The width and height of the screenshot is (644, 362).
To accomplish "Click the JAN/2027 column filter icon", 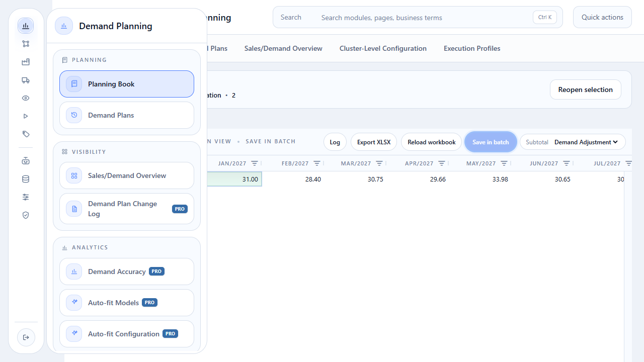I will coord(255,163).
